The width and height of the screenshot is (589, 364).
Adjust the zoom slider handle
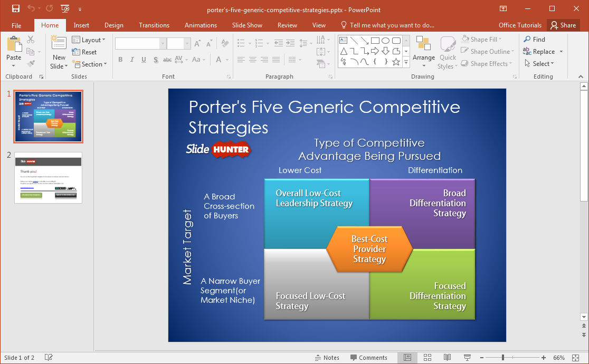503,358
